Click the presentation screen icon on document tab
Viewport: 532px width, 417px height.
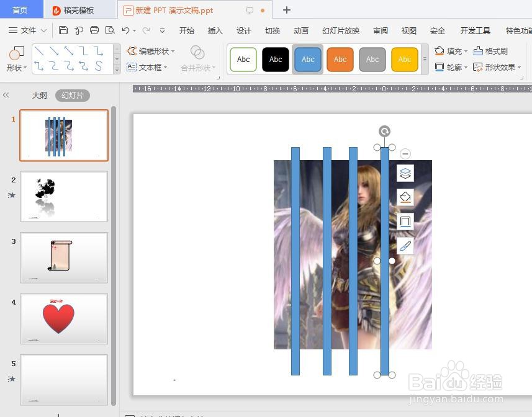(250, 11)
